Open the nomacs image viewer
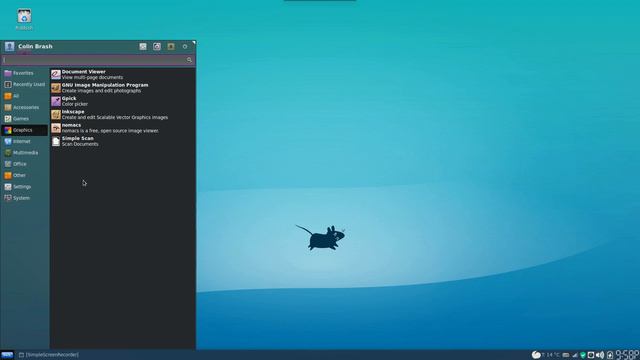This screenshot has width=640, height=360. point(122,128)
